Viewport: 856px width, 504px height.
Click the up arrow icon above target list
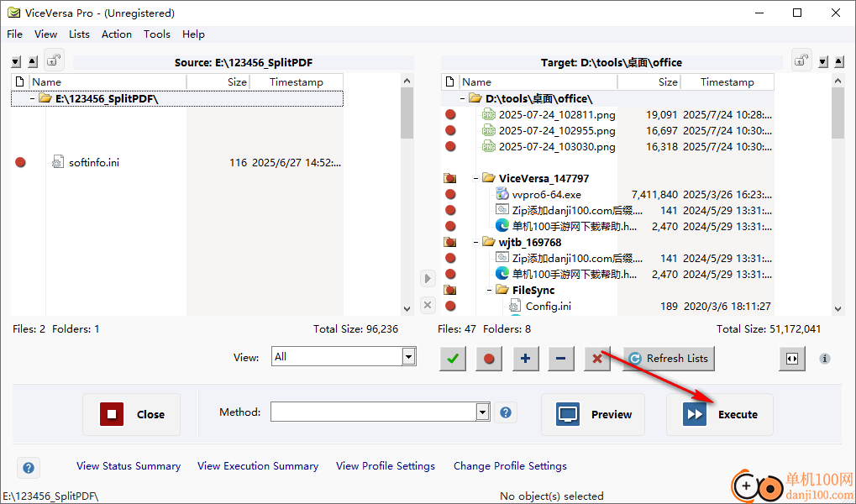840,61
